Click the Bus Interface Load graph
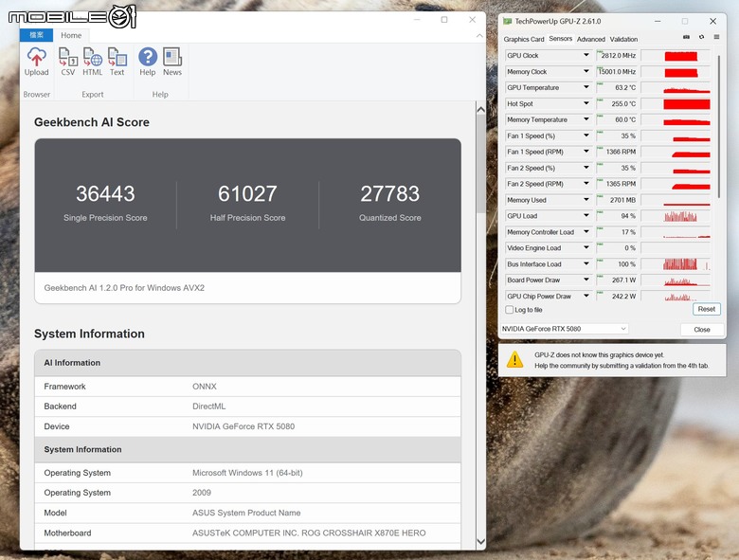The height and width of the screenshot is (560, 739). [x=676, y=264]
